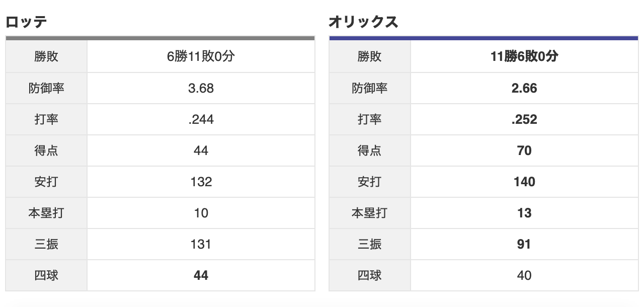Click the 本塁打 label in Orix table
This screenshot has width=644, height=307.
369,213
